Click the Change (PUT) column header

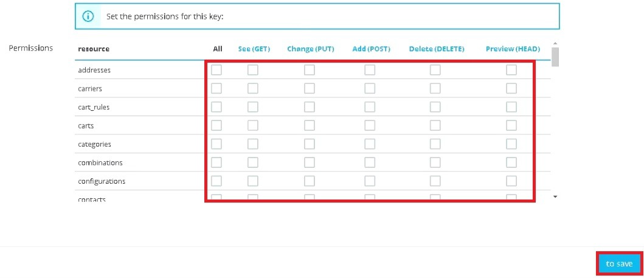point(311,49)
